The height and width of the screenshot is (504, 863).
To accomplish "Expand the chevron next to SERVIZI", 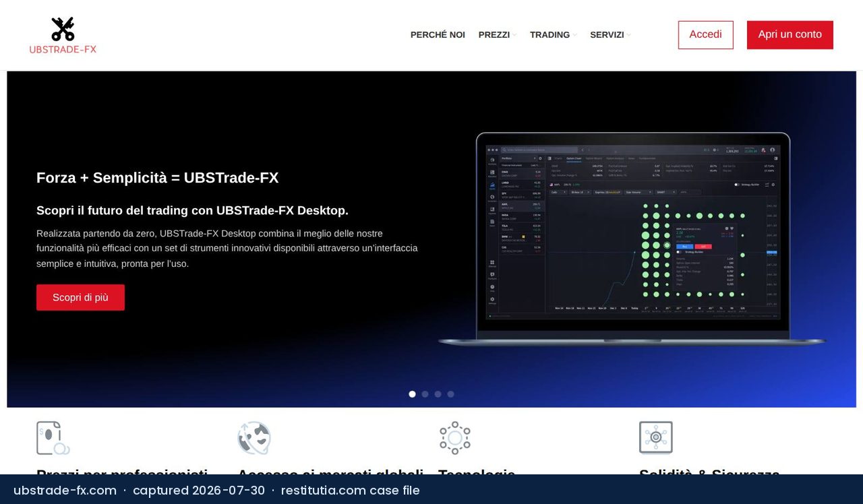I will [x=628, y=35].
